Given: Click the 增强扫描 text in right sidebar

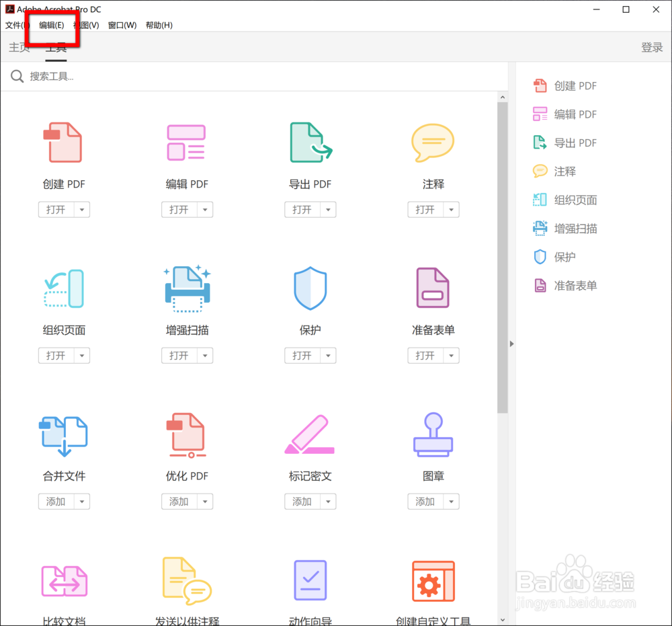Looking at the screenshot, I should (x=575, y=228).
